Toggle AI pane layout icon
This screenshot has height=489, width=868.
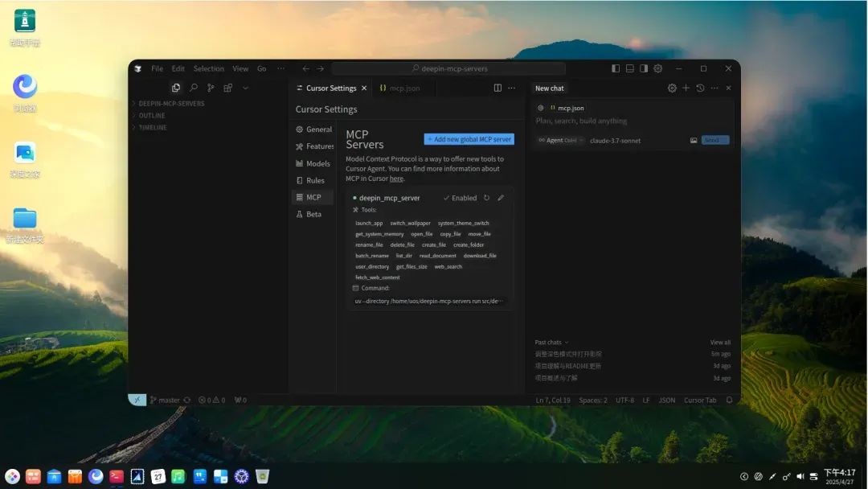(x=643, y=68)
